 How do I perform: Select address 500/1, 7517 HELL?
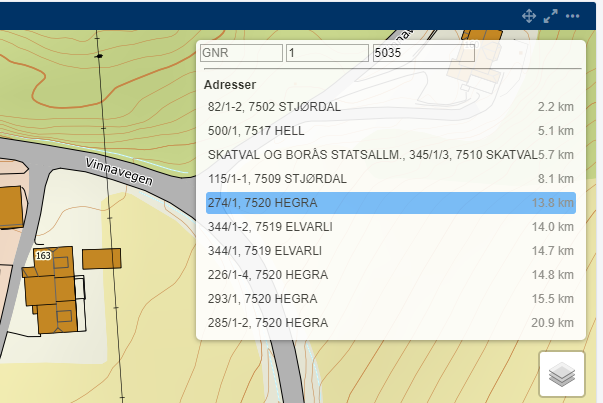click(391, 131)
